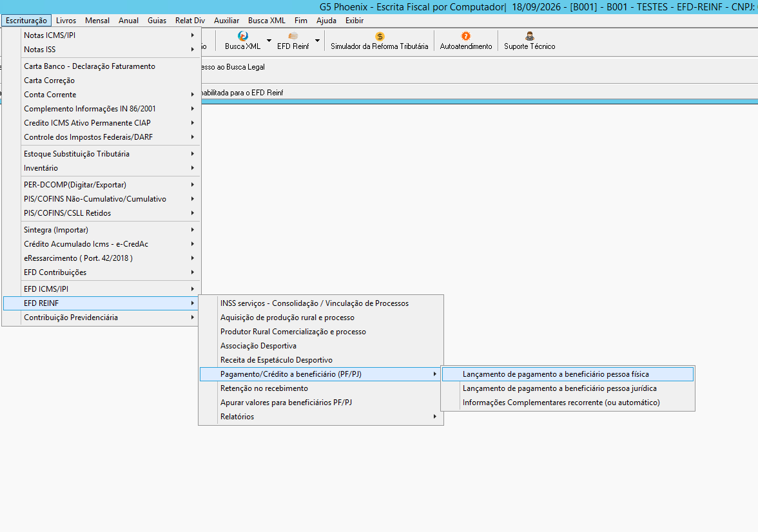
Task: Expand PIS/COFINS/CSLL Retidos submenu
Action: [102, 213]
